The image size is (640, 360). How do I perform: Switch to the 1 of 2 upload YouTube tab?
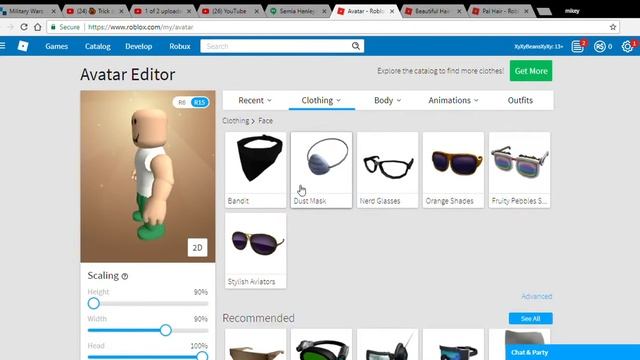162,11
